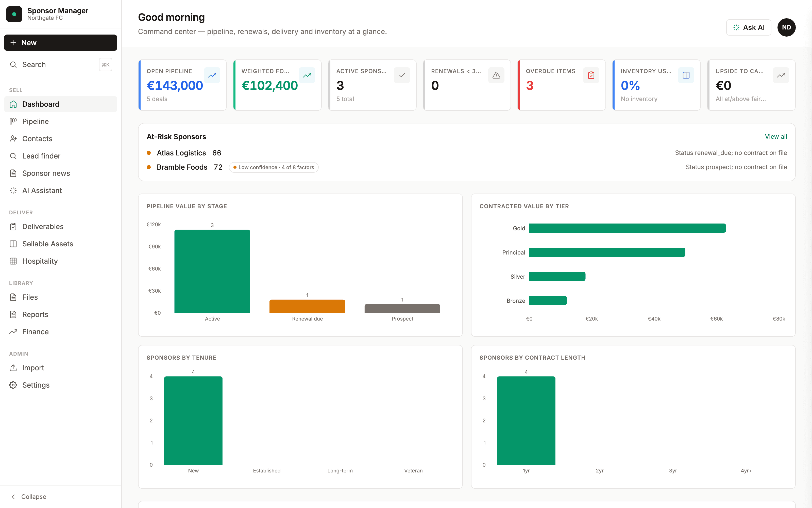Click the Open Pipeline trend icon
This screenshot has height=508, width=812.
click(212, 75)
